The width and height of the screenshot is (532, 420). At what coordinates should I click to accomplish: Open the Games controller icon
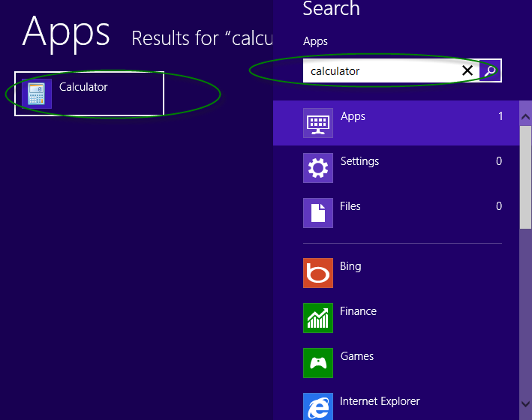coord(318,363)
